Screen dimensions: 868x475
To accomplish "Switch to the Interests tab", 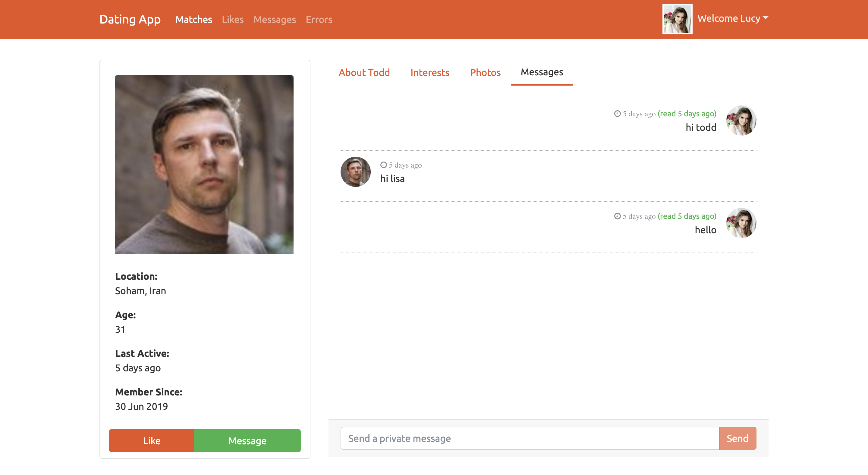I will click(429, 72).
